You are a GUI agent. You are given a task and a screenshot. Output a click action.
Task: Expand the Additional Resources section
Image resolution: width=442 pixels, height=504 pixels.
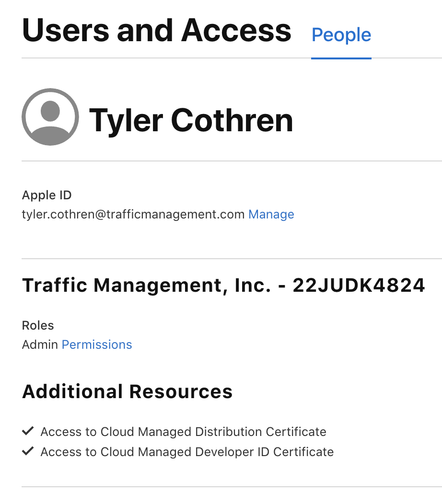coord(127,391)
